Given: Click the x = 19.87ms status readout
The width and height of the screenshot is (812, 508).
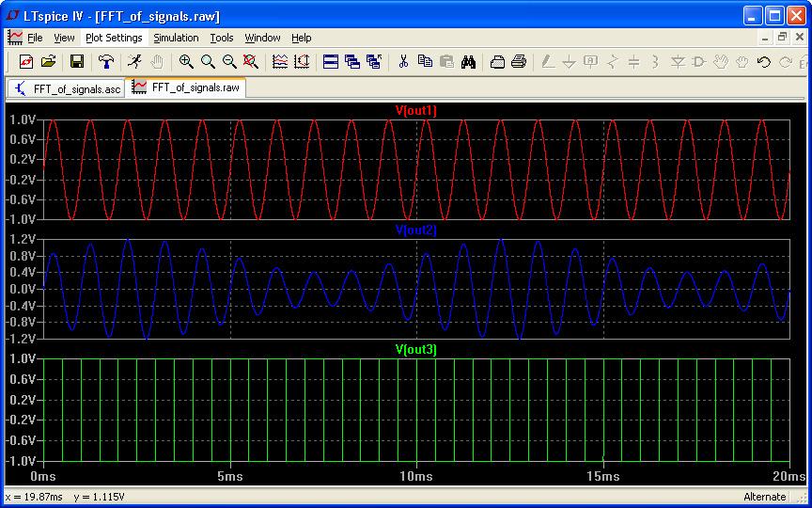Looking at the screenshot, I should point(35,498).
